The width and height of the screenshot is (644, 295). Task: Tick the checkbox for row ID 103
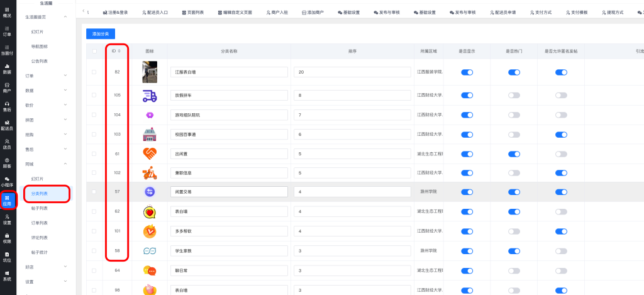pos(94,135)
